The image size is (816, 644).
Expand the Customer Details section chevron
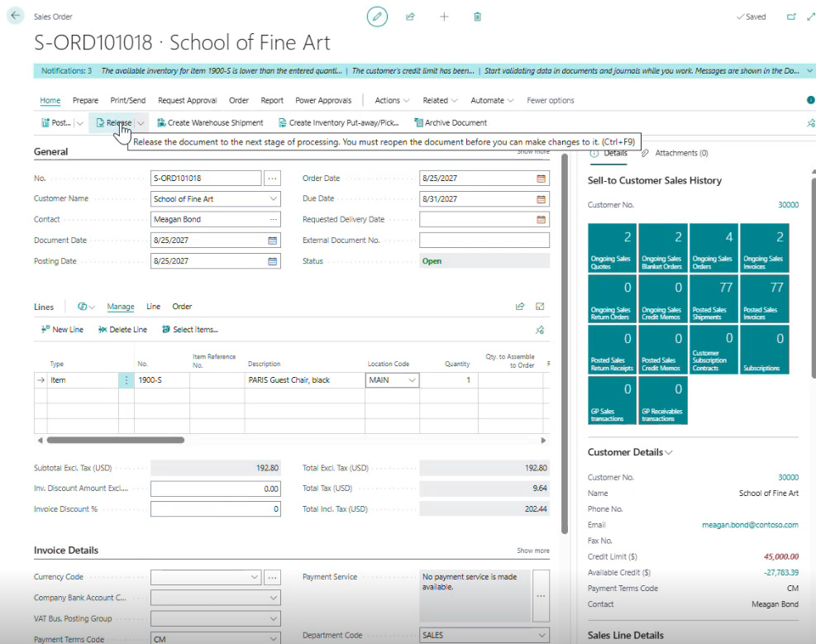pyautogui.click(x=669, y=452)
